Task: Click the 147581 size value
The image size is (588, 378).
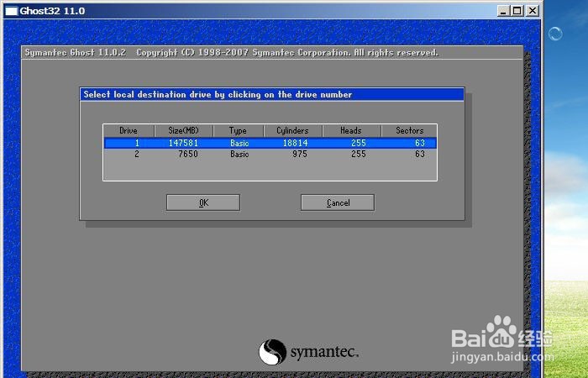Action: [183, 143]
